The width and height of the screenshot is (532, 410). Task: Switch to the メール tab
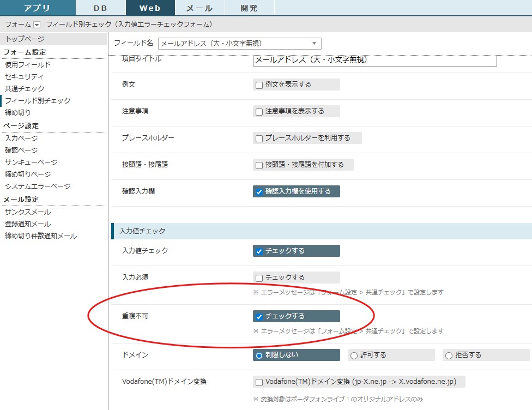click(199, 8)
